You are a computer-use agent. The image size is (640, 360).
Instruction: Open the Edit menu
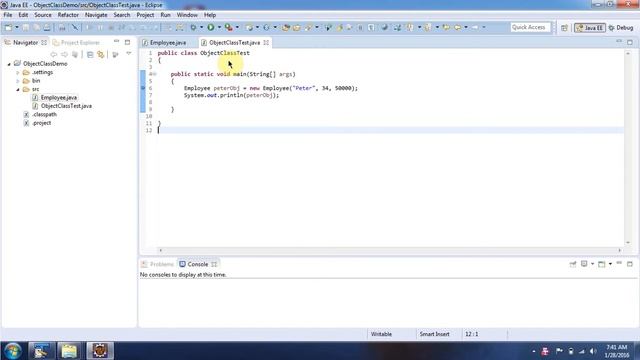coord(23,15)
